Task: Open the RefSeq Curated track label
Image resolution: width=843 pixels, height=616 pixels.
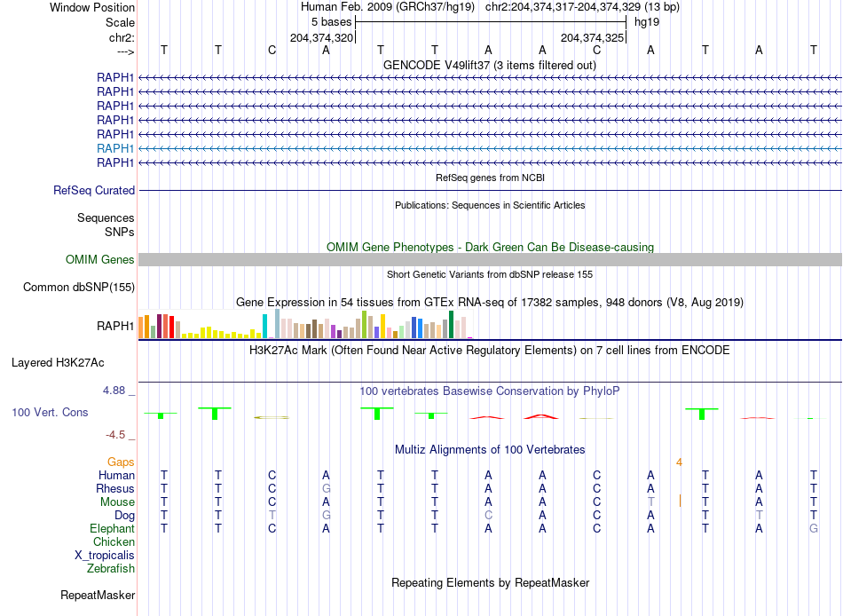Action: (x=94, y=191)
